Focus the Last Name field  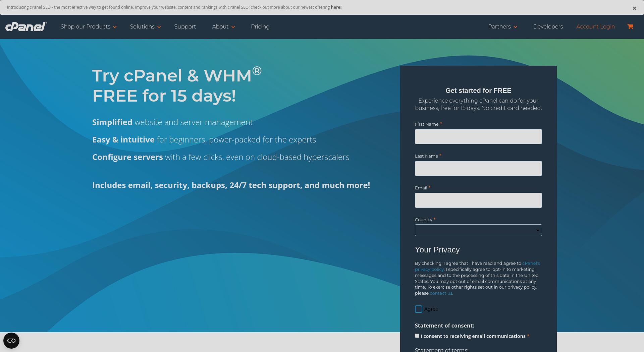point(478,169)
